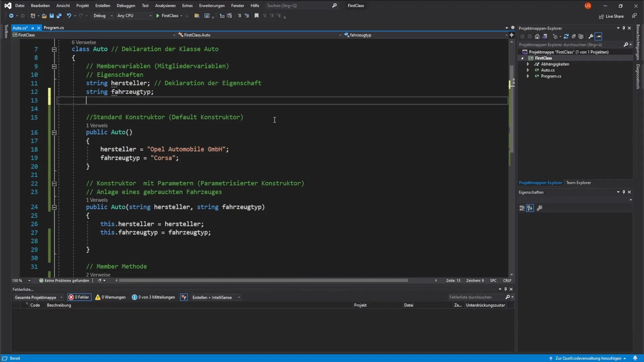The width and height of the screenshot is (644, 362).
Task: Click the Home icon in Projektmappen-Explorer
Action: tap(537, 37)
